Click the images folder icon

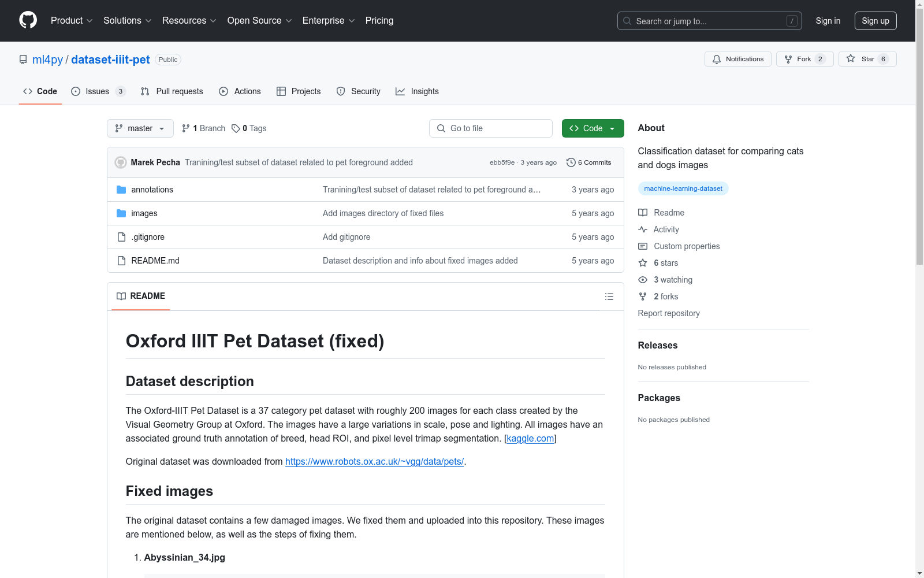[121, 213]
